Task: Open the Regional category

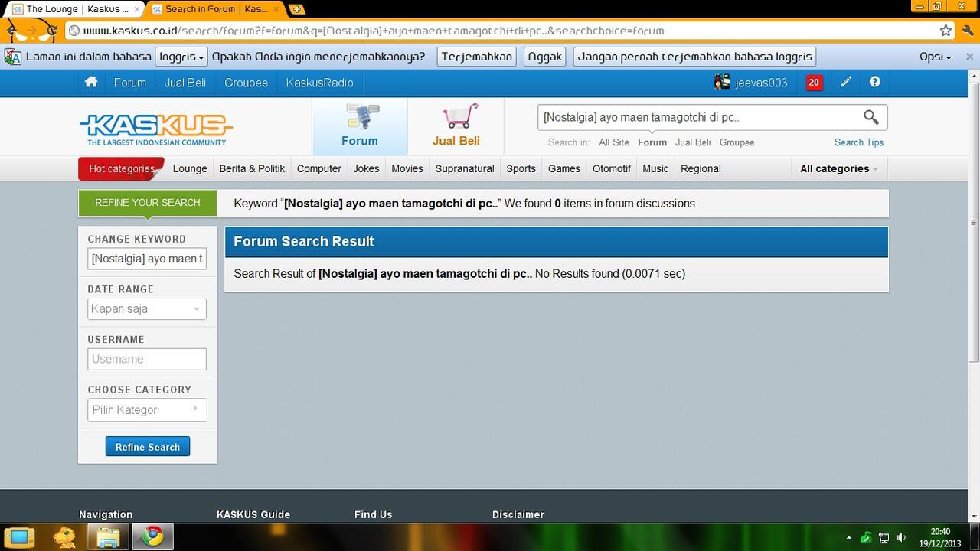Action: click(x=701, y=168)
